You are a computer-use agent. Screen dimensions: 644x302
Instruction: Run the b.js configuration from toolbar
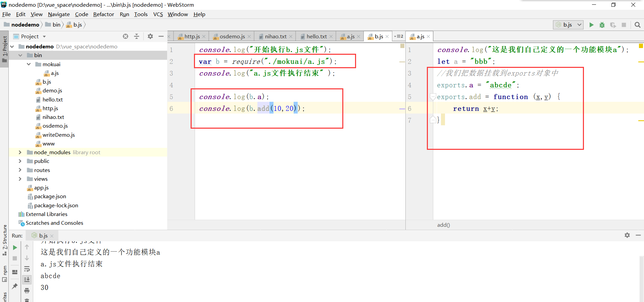click(x=591, y=25)
